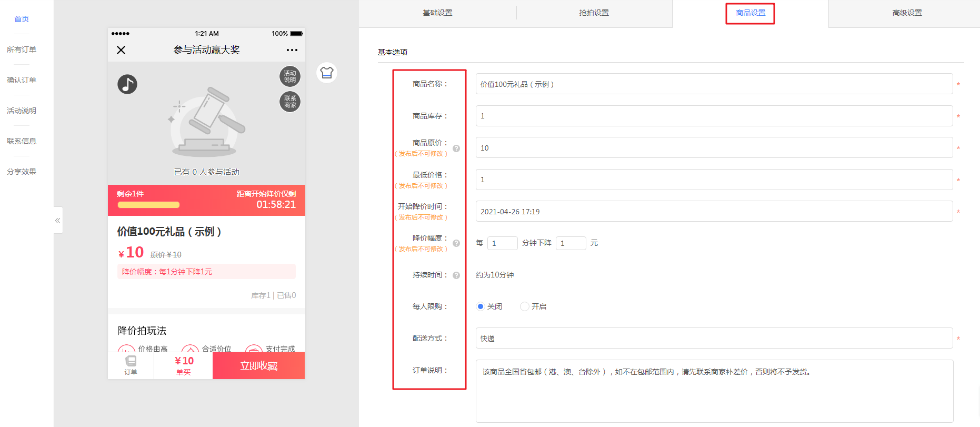The image size is (980, 427).
Task: Switch to 高级设置 tab
Action: [x=907, y=13]
